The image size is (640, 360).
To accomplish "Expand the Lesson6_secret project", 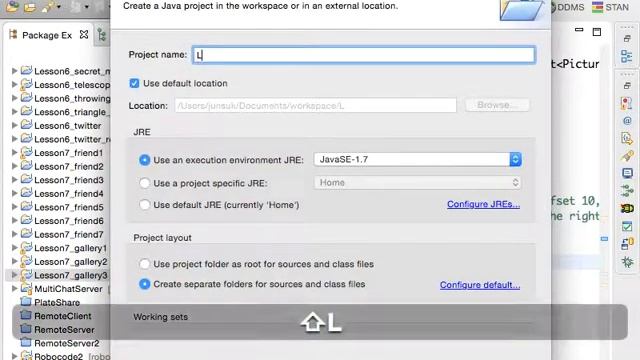I will coord(14,71).
